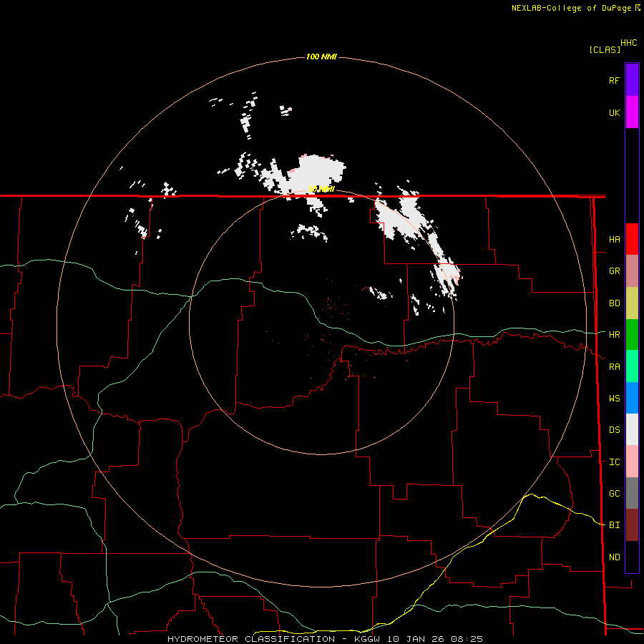Click the 'WS' legend label
Image resolution: width=644 pixels, height=644 pixels.
pos(614,398)
